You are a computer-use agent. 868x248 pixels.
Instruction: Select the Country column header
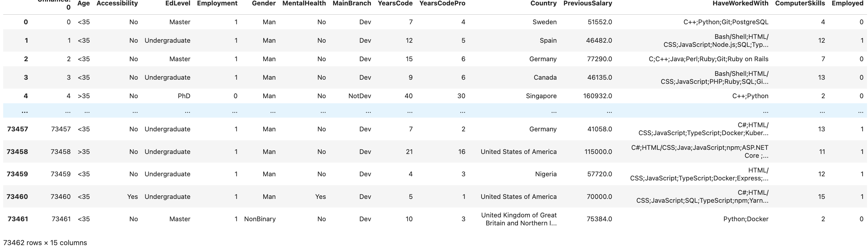pyautogui.click(x=543, y=4)
